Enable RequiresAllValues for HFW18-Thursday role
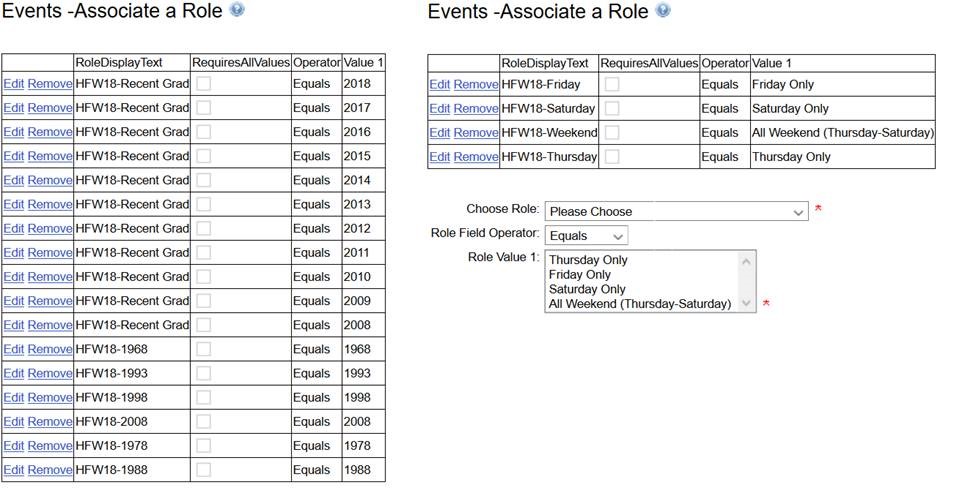This screenshot has width=954, height=504. point(611,156)
